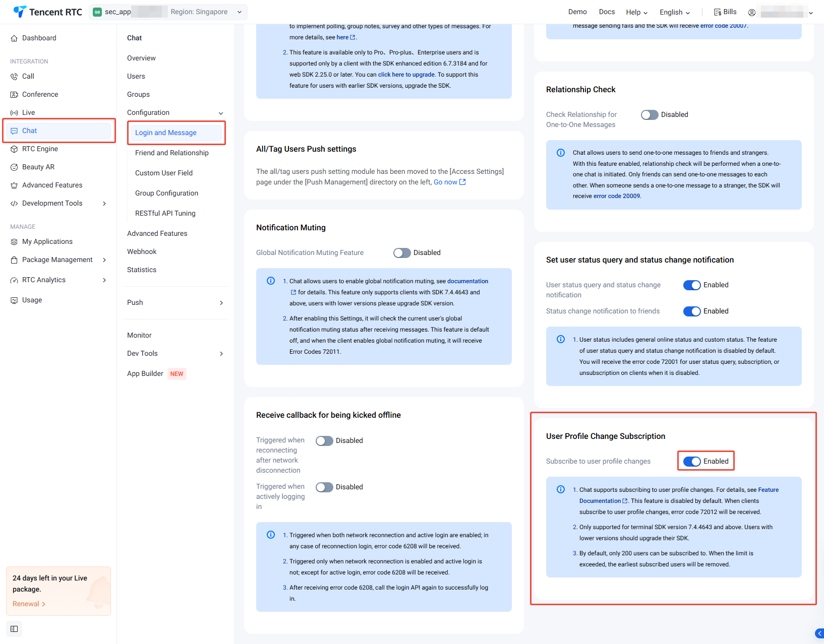824x644 pixels.
Task: Open the English language dropdown
Action: point(674,12)
